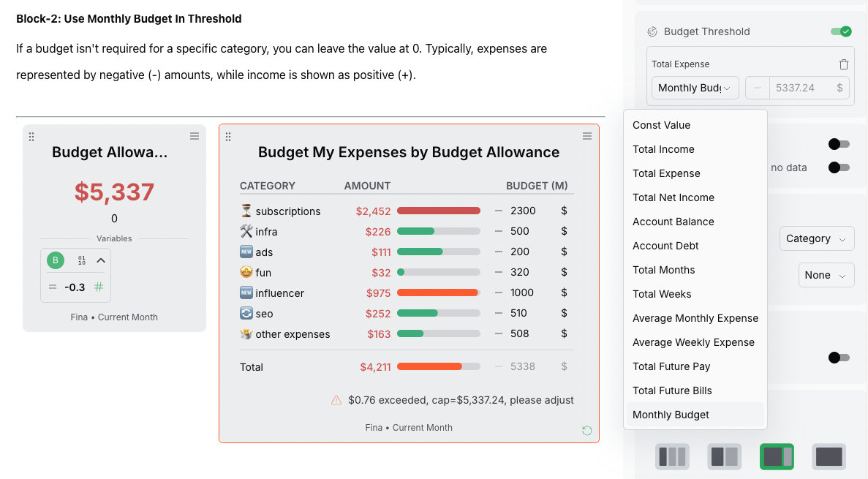868x479 pixels.
Task: Open the Category dropdown
Action: 816,238
